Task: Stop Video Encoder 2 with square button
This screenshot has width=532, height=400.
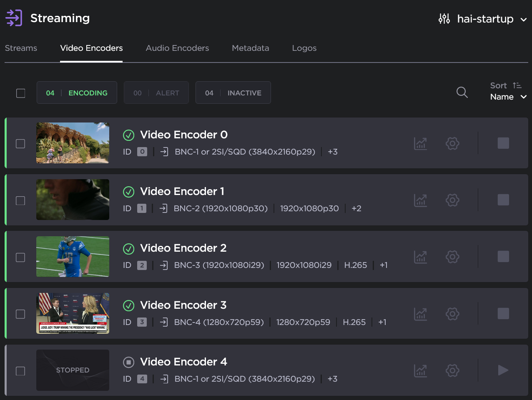Action: (503, 257)
